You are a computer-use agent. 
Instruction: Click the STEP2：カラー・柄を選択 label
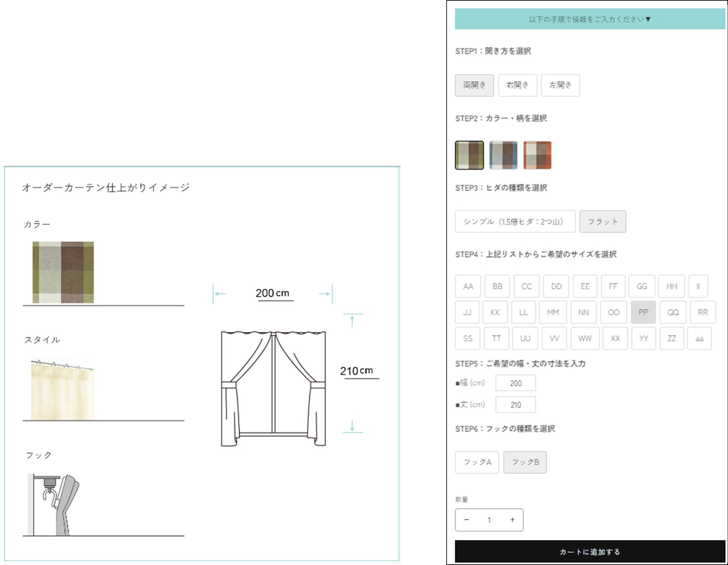(x=501, y=118)
